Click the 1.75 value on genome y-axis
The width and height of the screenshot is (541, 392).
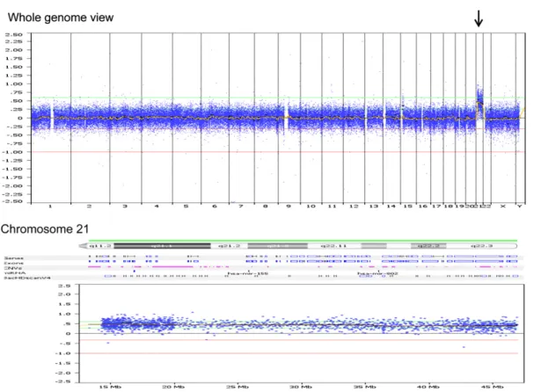[14, 58]
